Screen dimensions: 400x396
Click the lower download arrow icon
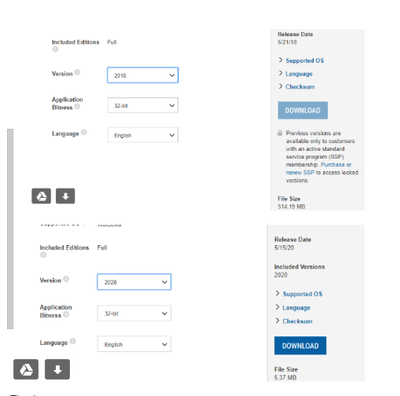coord(57,369)
